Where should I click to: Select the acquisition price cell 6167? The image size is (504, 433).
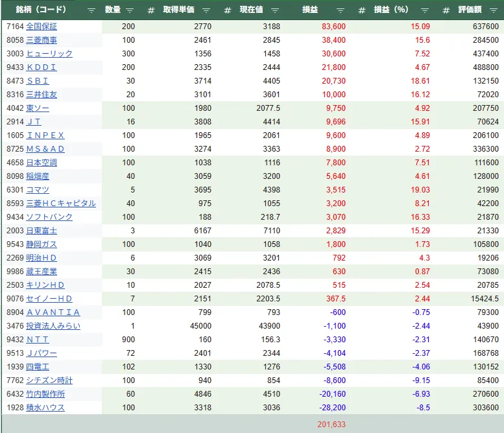click(x=203, y=231)
